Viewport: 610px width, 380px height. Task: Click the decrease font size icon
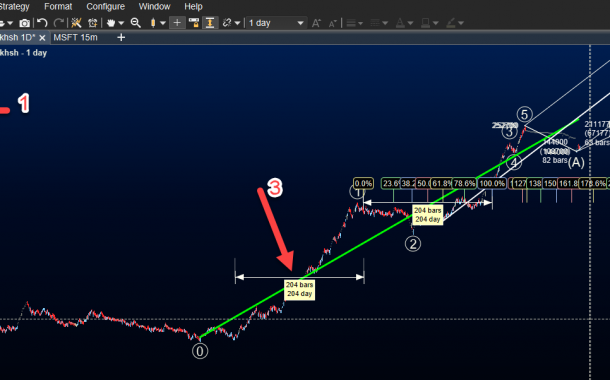[x=332, y=23]
